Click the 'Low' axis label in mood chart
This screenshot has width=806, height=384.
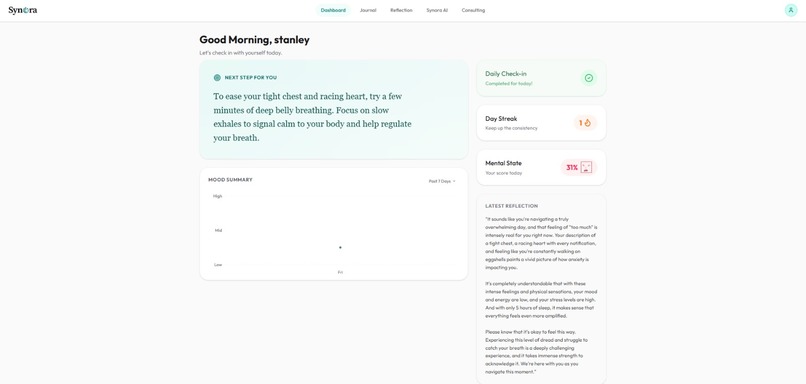coord(218,265)
